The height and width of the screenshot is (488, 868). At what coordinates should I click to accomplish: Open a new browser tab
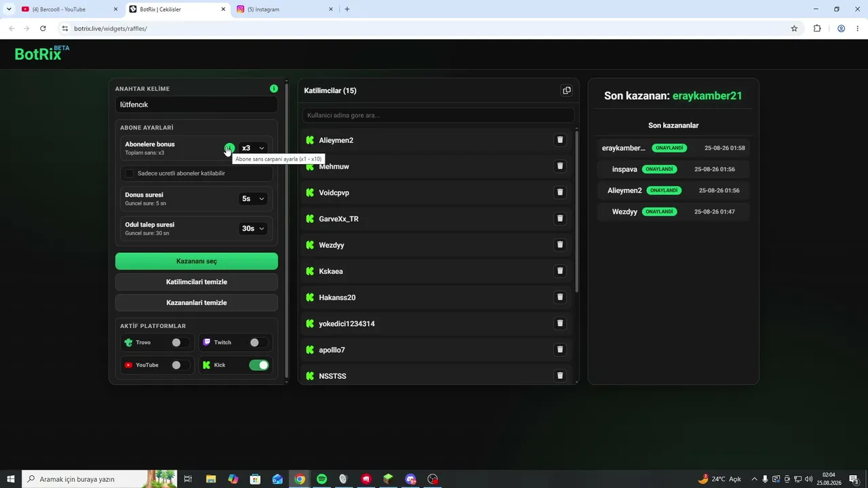347,9
